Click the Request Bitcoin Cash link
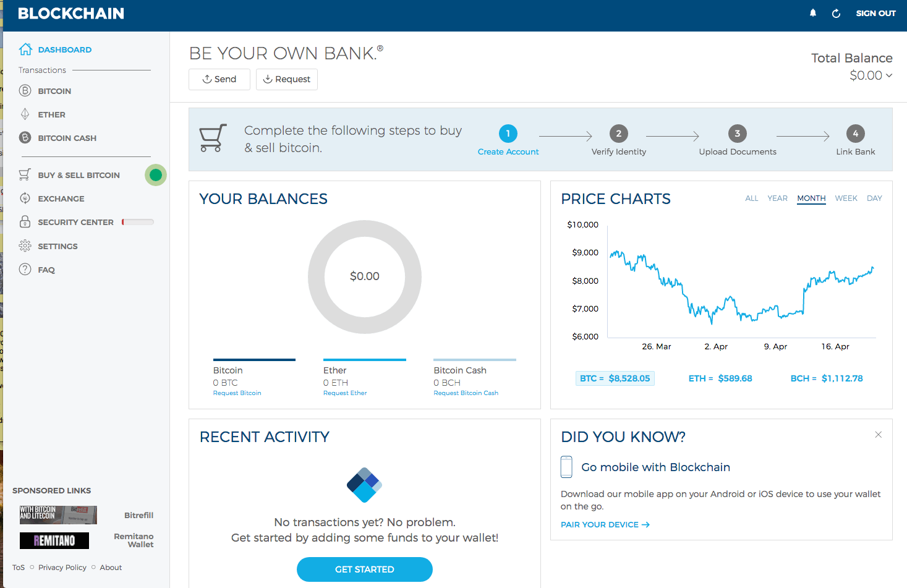This screenshot has height=588, width=907. tap(466, 393)
